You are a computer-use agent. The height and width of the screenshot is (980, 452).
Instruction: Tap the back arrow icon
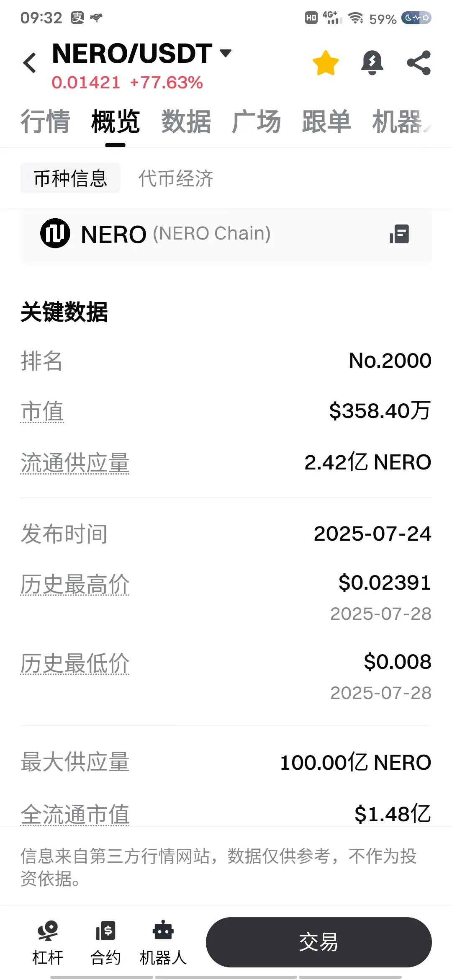[x=30, y=63]
